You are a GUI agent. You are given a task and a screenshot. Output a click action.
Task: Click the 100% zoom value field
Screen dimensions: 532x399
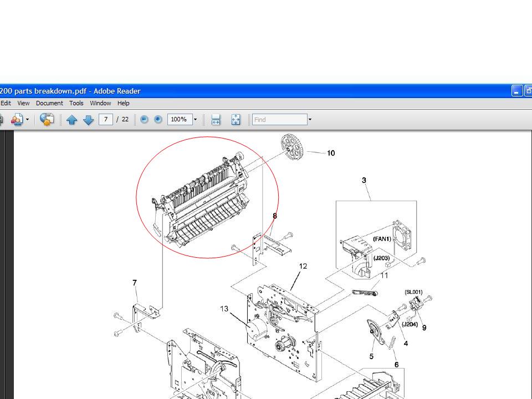click(180, 120)
